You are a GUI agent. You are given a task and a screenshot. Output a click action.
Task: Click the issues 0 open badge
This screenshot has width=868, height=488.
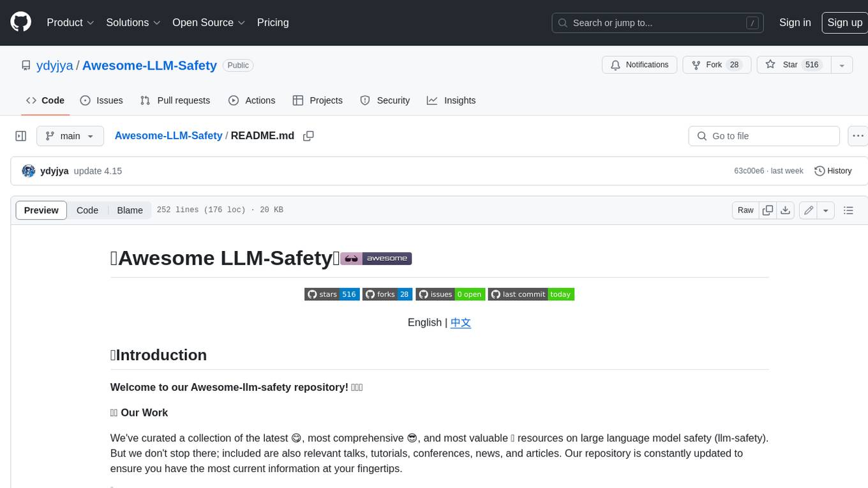(451, 294)
